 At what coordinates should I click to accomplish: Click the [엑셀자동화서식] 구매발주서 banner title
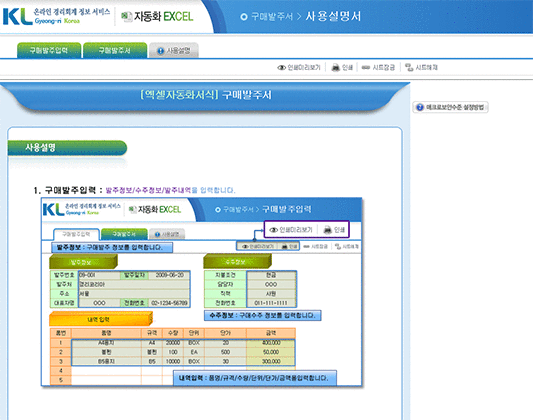coord(206,94)
